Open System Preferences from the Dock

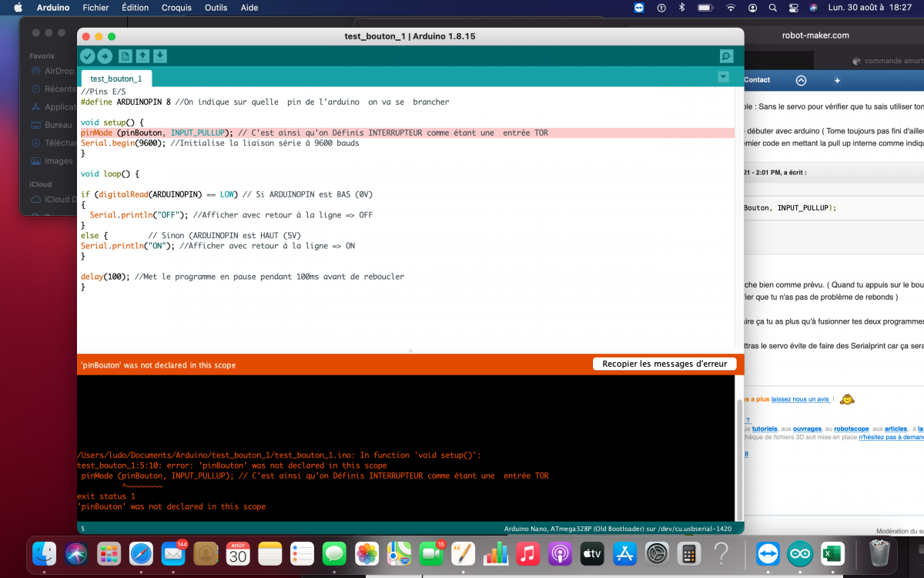pos(657,553)
